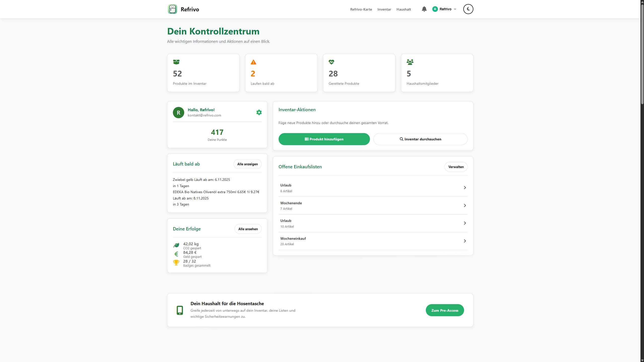Screen dimensions: 644x362
Task: Expand the Wochenende shopping list
Action: [465, 205]
